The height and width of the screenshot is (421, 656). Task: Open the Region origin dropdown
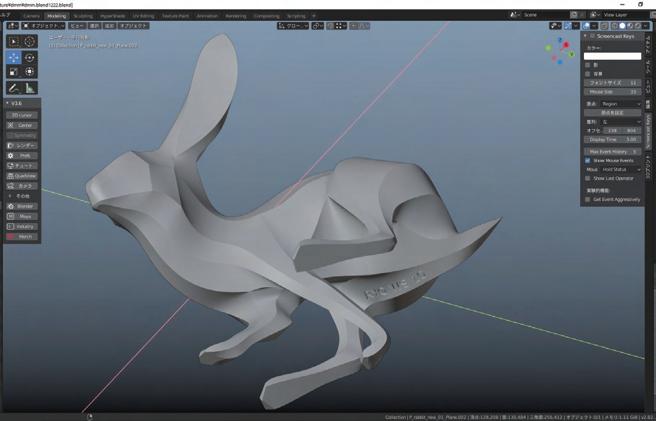pos(620,104)
